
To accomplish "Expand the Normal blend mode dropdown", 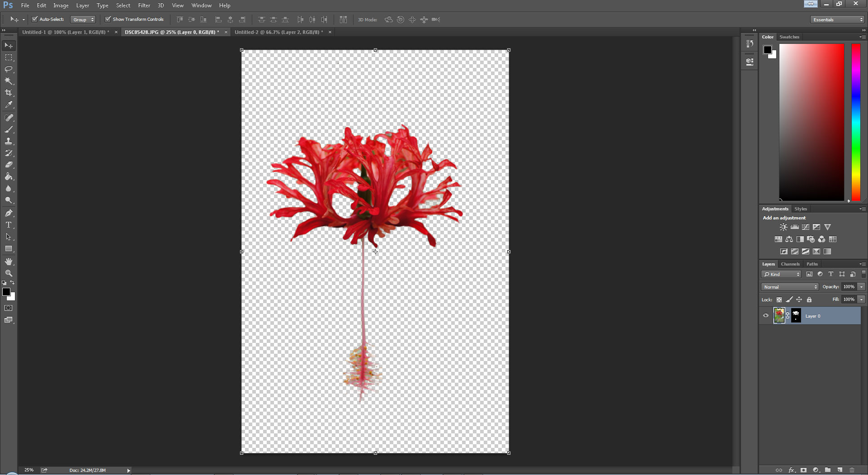I will [790, 287].
